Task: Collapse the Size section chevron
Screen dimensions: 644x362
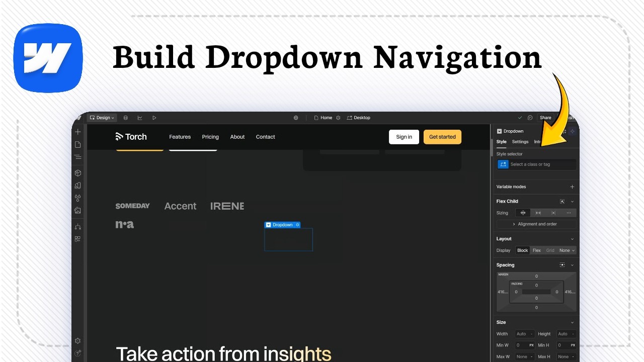Action: [x=572, y=322]
